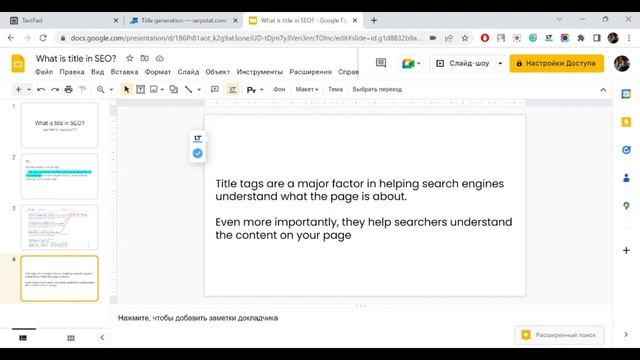640x360 pixels.
Task: Switch to the Title generation serpstat.com tab
Action: coord(184,20)
